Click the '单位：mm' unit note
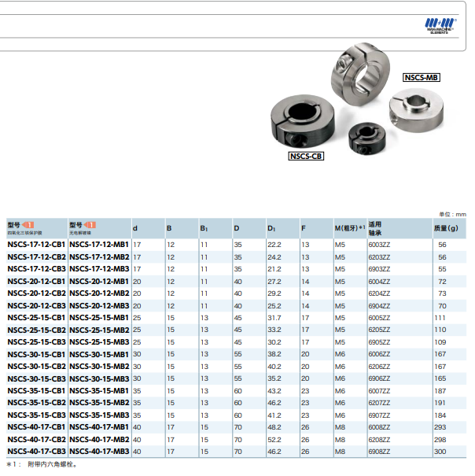 452,214
